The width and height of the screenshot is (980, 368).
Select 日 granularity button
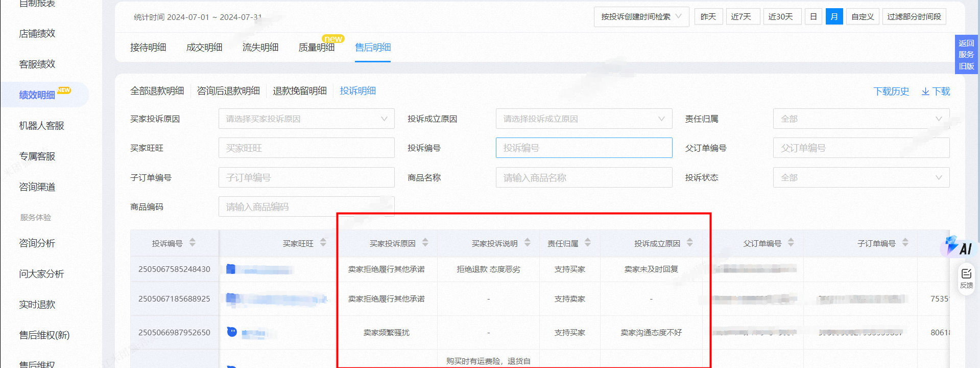point(814,17)
